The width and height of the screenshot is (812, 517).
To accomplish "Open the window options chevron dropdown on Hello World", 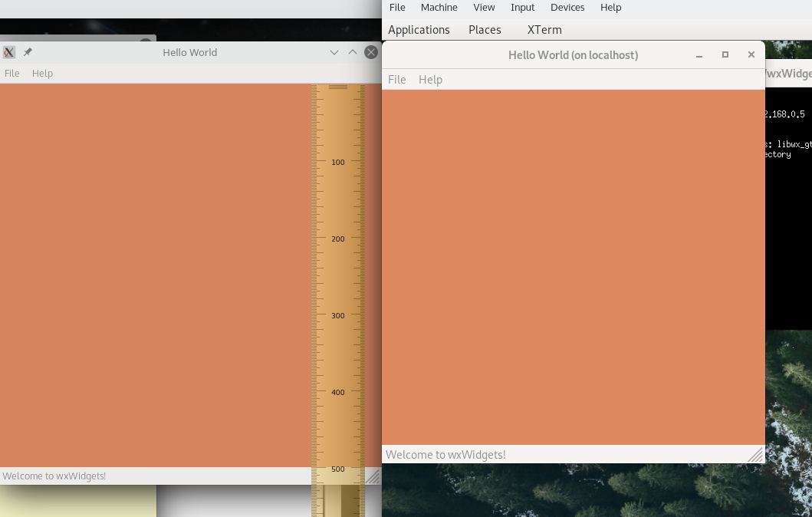I will pyautogui.click(x=334, y=52).
